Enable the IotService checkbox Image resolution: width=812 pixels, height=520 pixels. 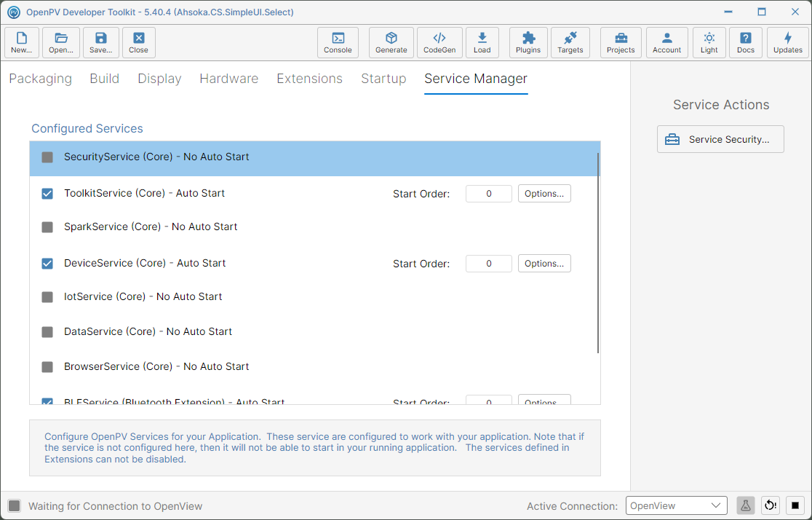click(x=47, y=297)
